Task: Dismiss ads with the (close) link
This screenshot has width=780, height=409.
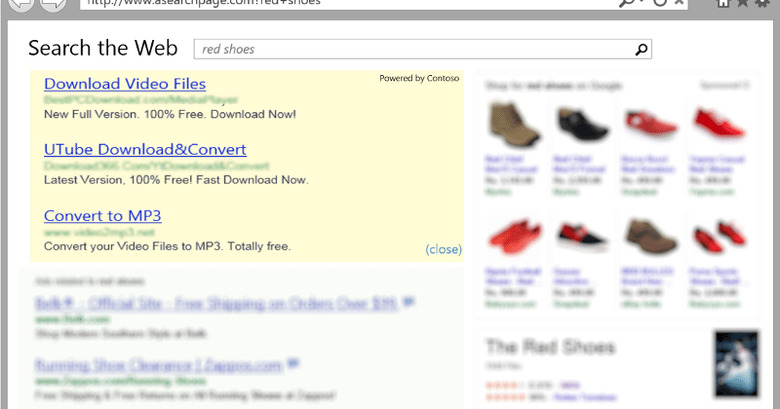Action: [443, 249]
